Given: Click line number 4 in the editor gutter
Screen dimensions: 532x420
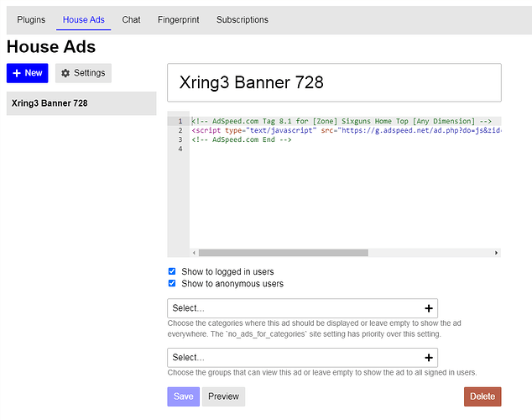Looking at the screenshot, I should click(180, 149).
